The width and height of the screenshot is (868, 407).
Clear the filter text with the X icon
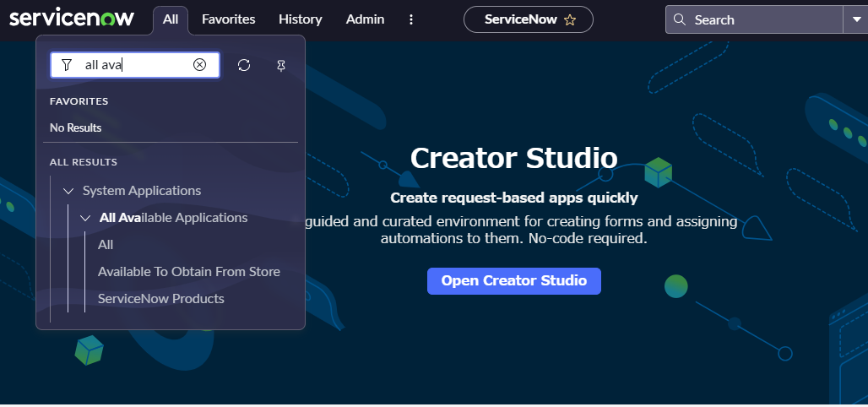[x=199, y=65]
